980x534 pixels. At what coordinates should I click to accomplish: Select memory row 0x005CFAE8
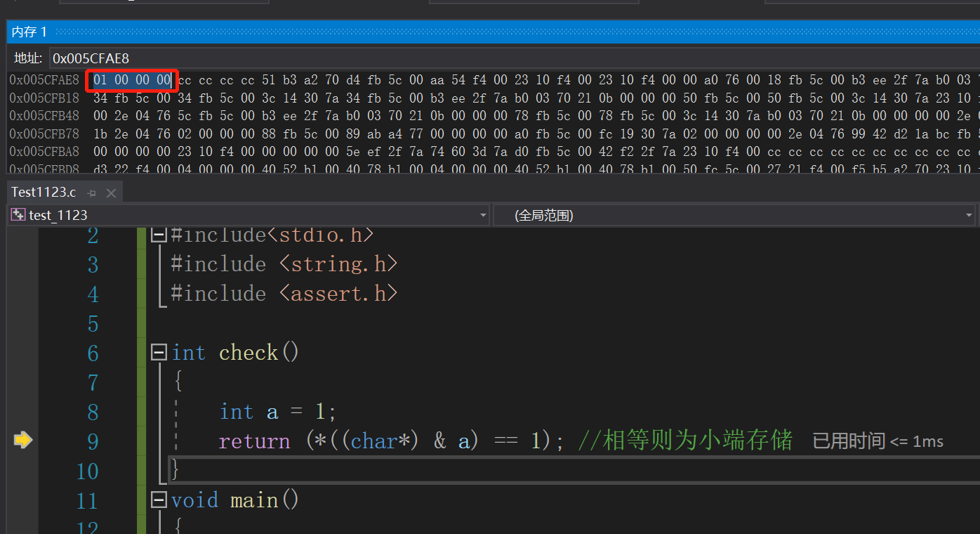(x=494, y=80)
